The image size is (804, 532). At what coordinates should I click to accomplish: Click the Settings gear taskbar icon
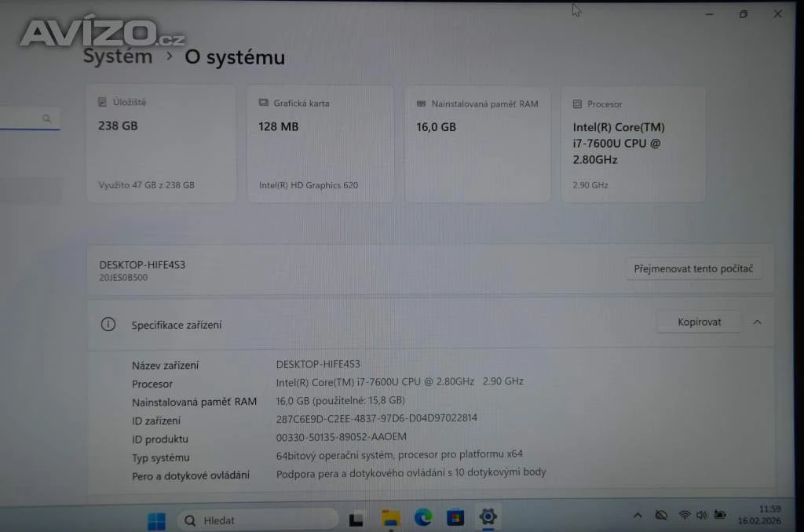click(488, 517)
